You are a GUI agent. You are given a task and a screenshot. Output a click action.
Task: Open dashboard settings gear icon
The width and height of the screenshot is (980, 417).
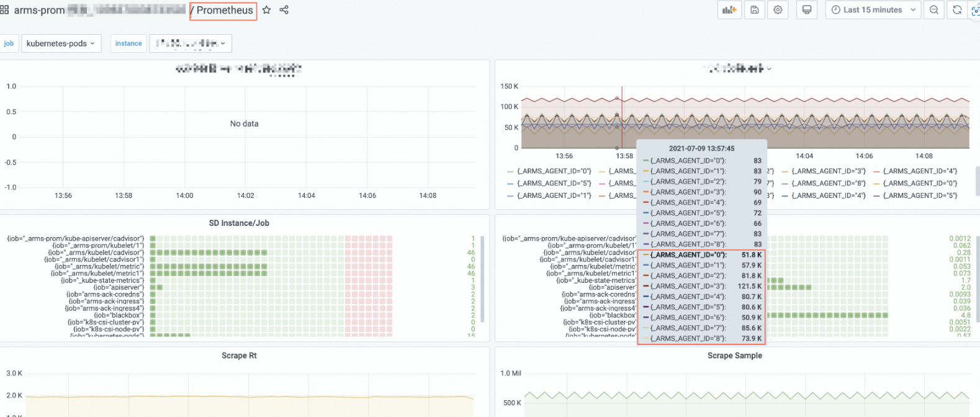coord(778,10)
